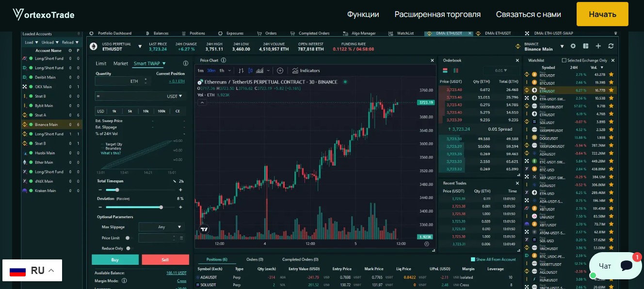Select the candlestick chart style icon
The image size is (644, 289).
point(250,70)
